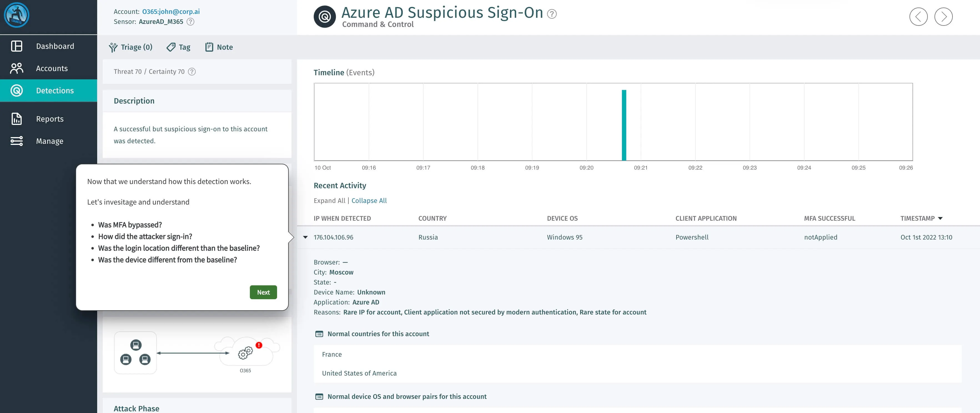This screenshot has height=413, width=980.
Task: Select Reports in the sidebar
Action: (x=50, y=119)
